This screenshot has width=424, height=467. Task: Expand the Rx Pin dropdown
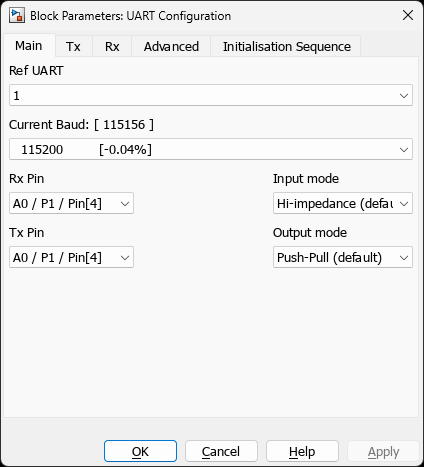pos(71,203)
